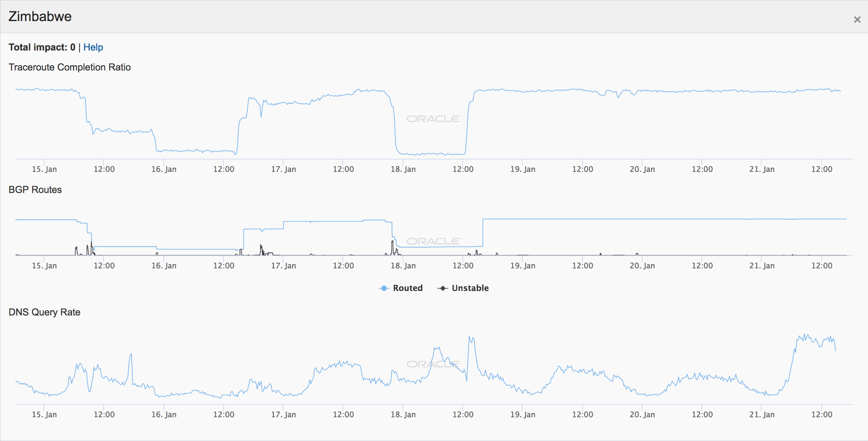Click the BGP Routes chart heading

coord(35,190)
